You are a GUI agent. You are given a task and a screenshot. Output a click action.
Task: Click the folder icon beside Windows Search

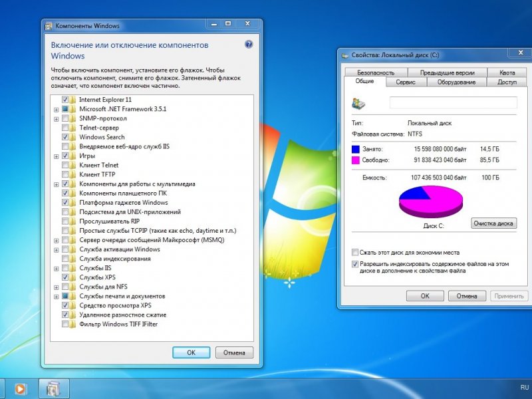72,137
